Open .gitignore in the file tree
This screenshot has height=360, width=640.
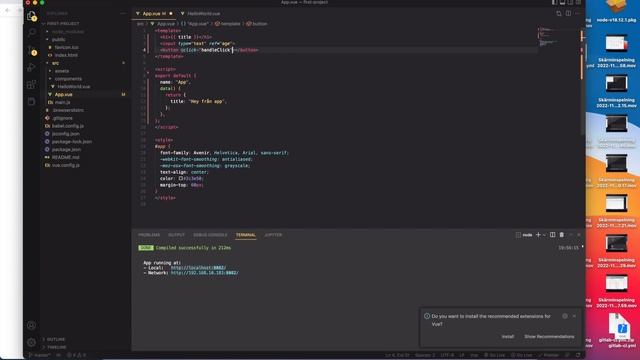[62, 118]
